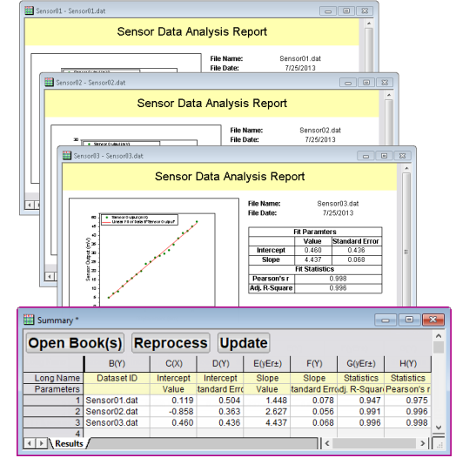476x458 pixels.
Task: Click the Long Name row label
Action: pos(53,378)
